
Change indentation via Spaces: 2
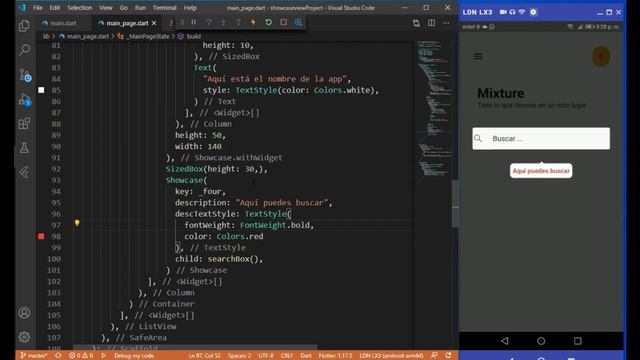(x=240, y=356)
